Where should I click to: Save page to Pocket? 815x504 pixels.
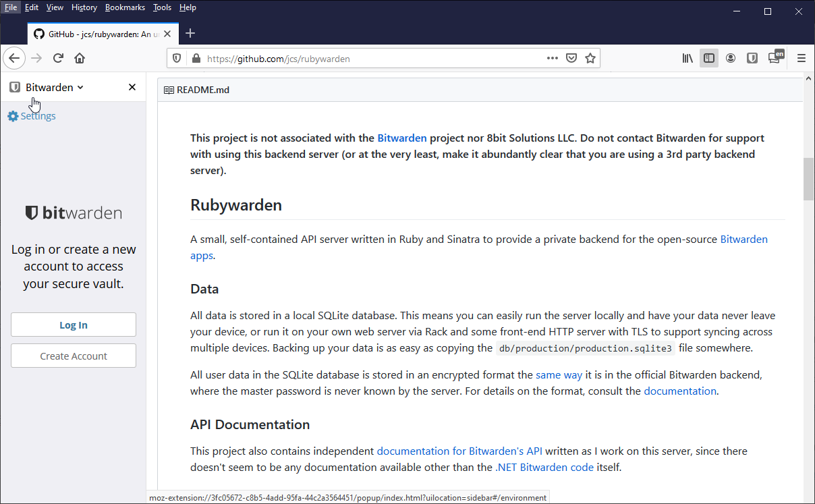point(571,58)
